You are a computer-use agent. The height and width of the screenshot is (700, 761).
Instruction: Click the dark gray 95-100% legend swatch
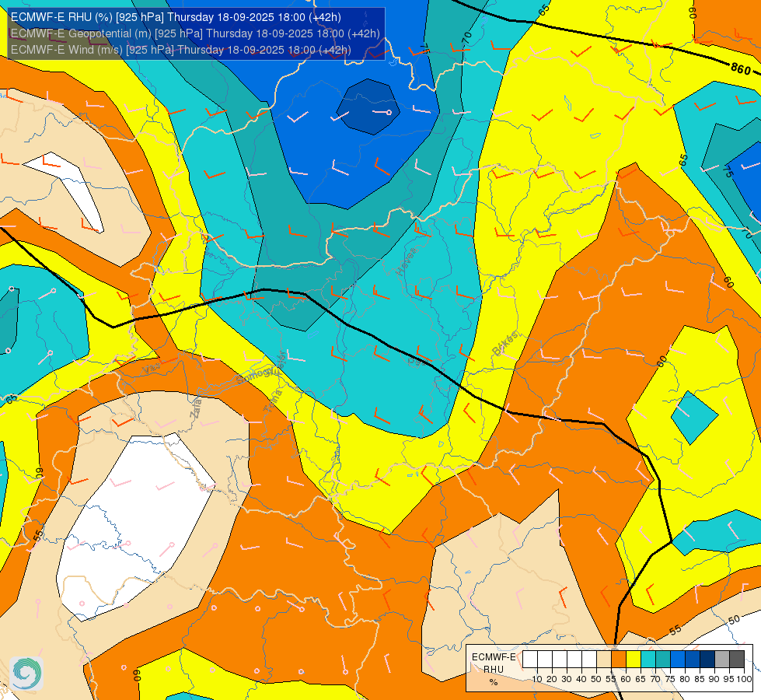point(737,660)
